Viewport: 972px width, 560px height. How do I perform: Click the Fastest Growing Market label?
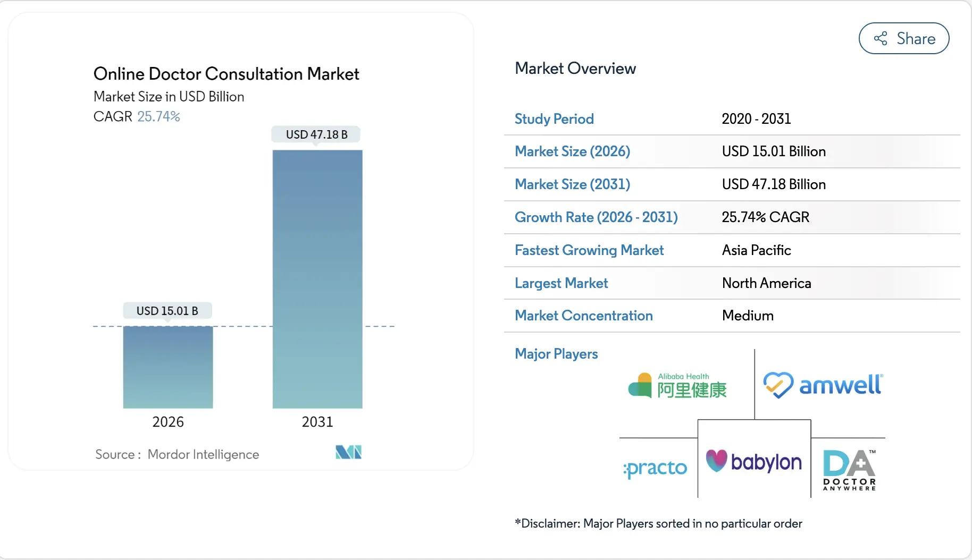(589, 250)
